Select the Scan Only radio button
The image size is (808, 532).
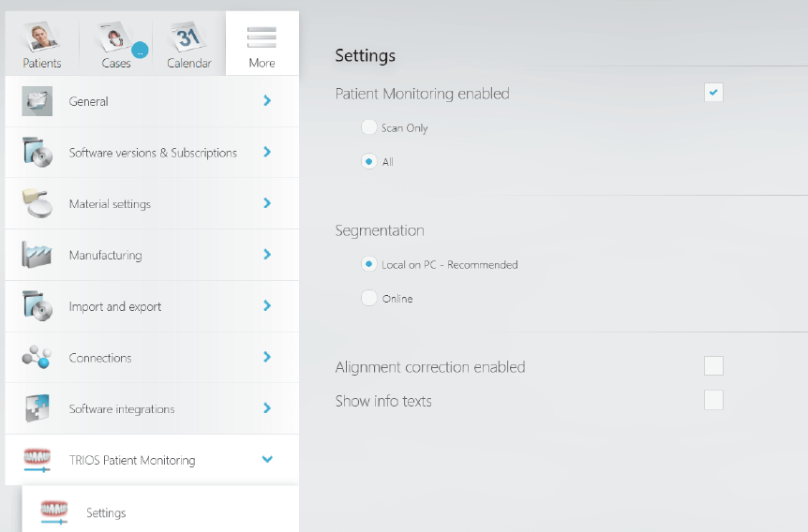click(x=369, y=127)
